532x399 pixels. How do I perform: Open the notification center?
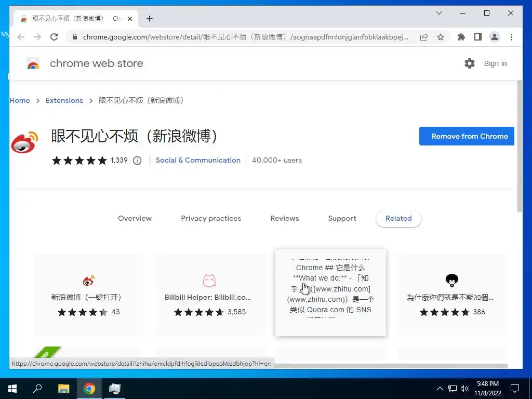tap(515, 389)
